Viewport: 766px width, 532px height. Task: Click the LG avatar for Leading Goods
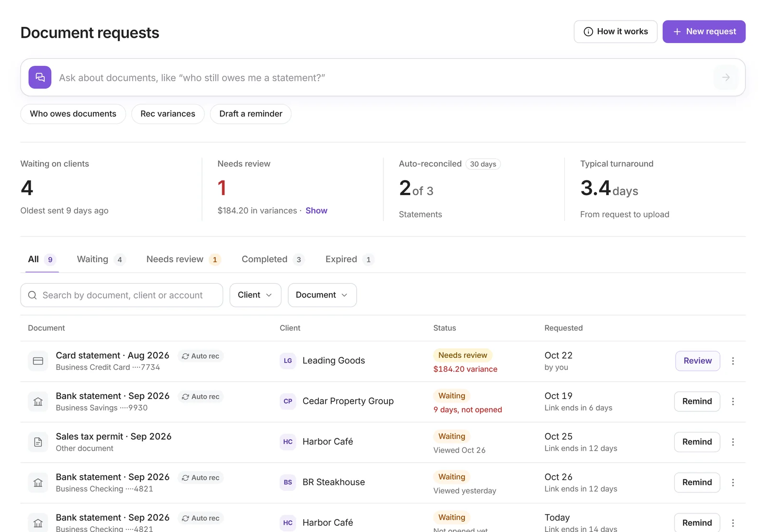pos(288,361)
